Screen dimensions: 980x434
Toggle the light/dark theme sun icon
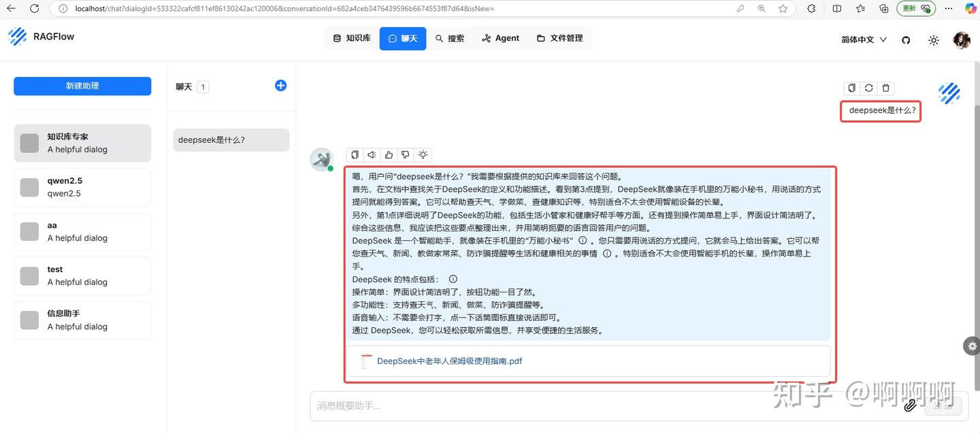click(934, 40)
